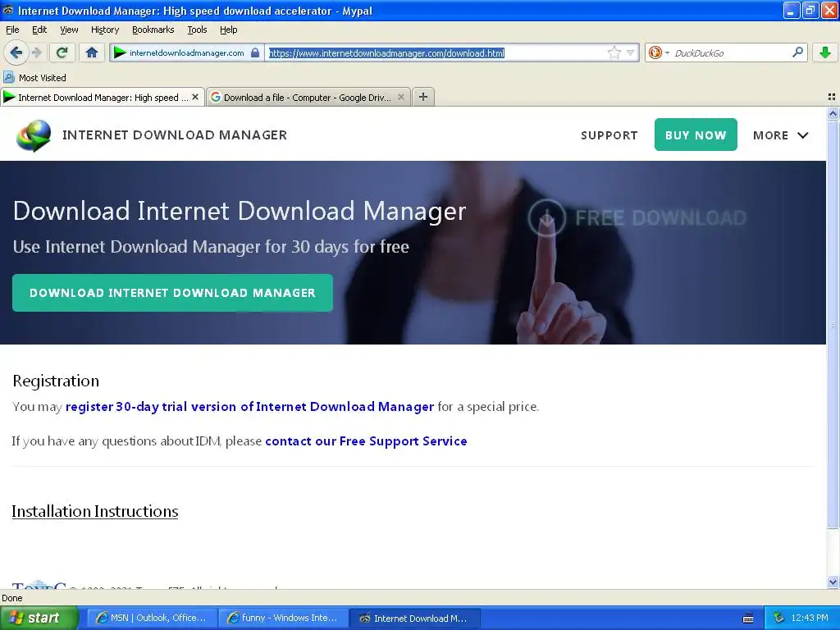
Task: Open the View menu
Action: (x=69, y=30)
